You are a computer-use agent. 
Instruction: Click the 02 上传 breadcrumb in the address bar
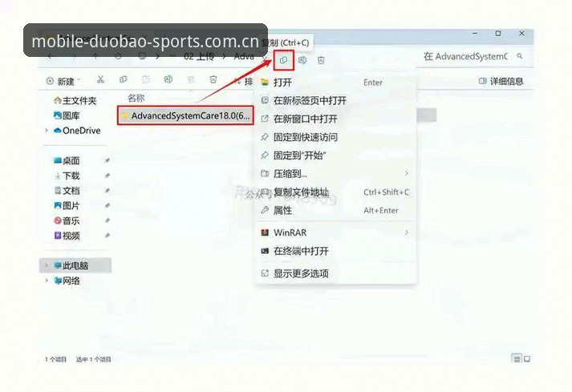click(199, 56)
